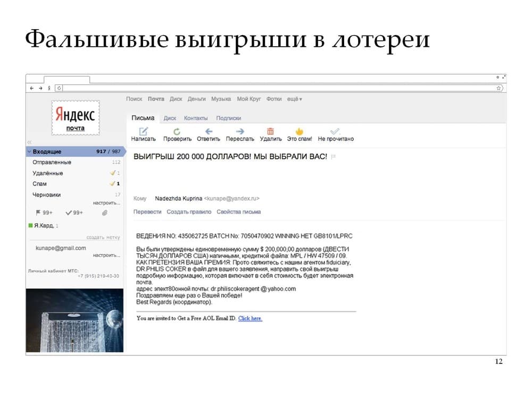Expand the ещё dropdown in the top navigation
The height and width of the screenshot is (398, 532).
click(x=294, y=99)
